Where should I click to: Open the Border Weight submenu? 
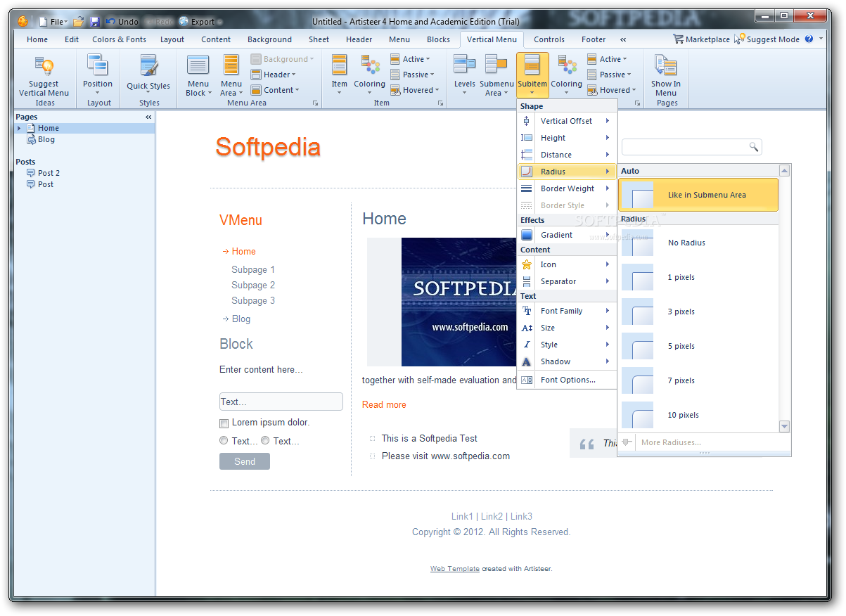(x=567, y=188)
